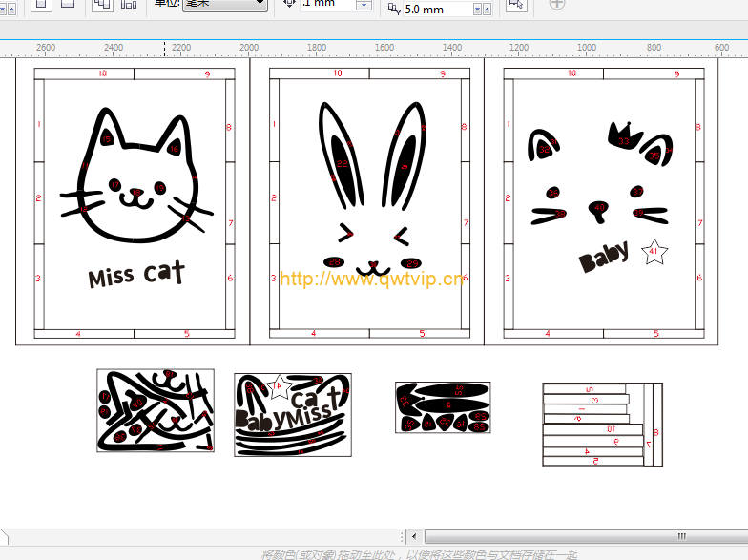
Task: Select bottom frame strip 5 on rabbit page
Action: point(420,333)
